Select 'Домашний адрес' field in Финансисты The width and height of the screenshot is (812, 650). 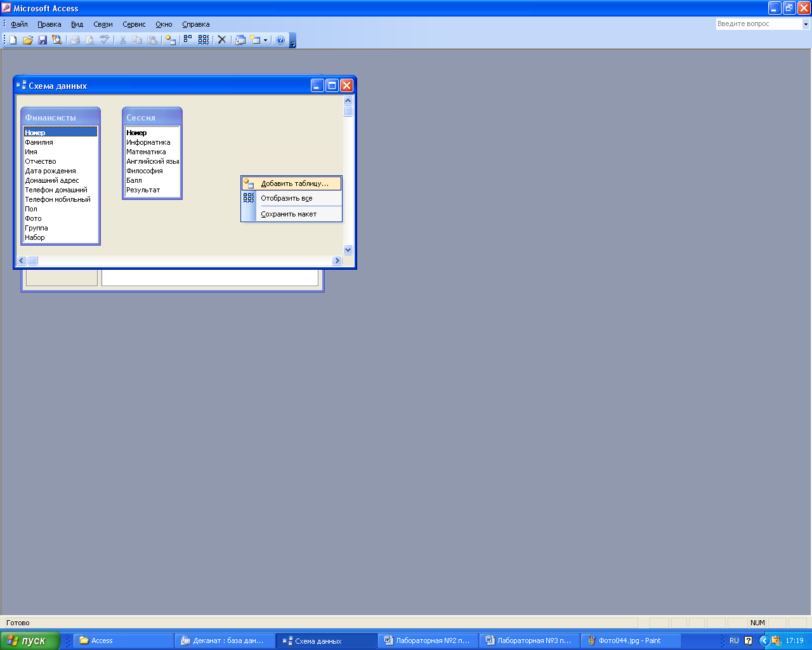pos(60,180)
